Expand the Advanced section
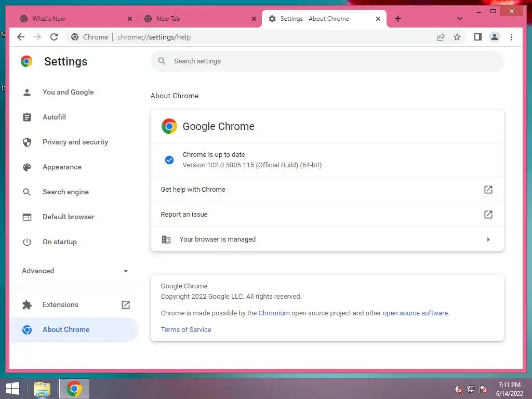The height and width of the screenshot is (399, 532). (x=74, y=271)
